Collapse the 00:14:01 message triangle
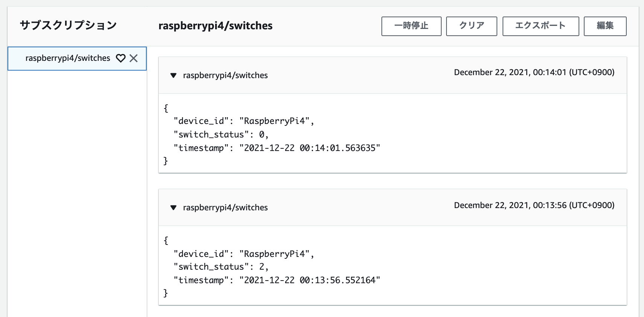 (x=173, y=75)
